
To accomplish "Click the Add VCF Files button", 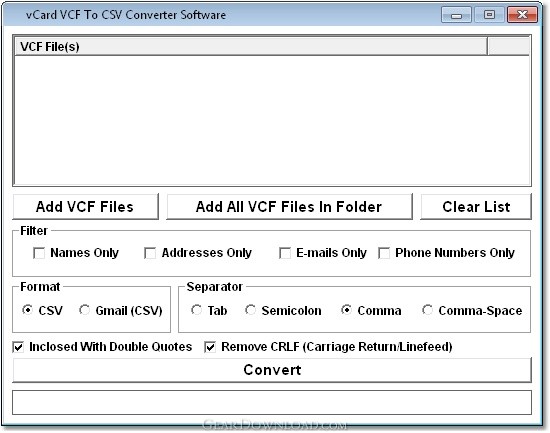I will [85, 207].
